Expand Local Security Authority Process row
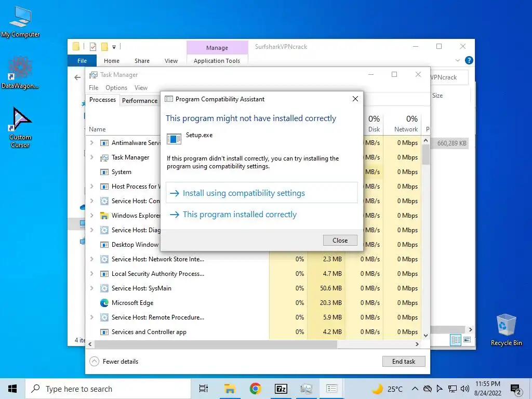Screen dimensions: 532x399 pos(91,274)
